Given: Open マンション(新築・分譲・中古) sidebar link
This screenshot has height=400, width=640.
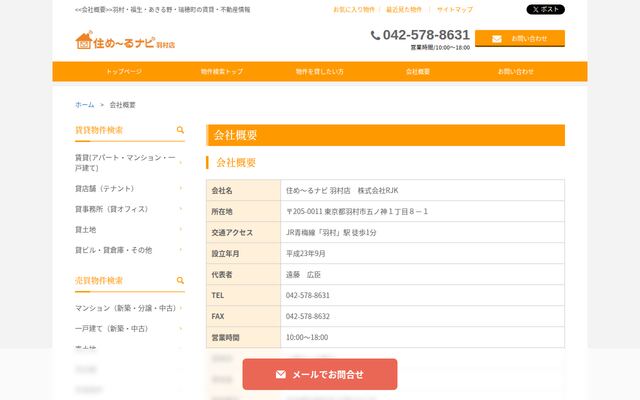Looking at the screenshot, I should coord(125,308).
